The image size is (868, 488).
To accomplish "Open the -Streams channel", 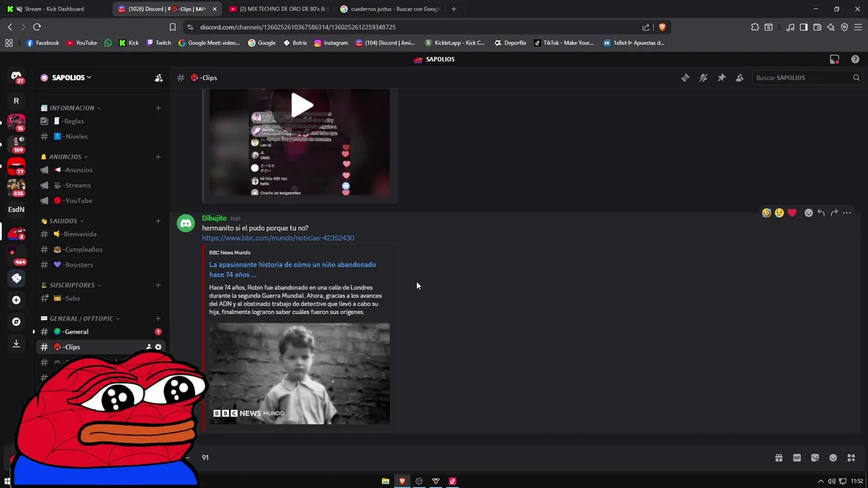I will (x=100, y=185).
